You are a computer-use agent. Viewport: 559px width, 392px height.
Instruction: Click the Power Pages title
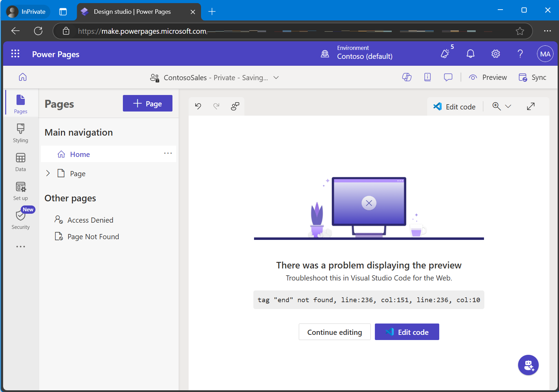(56, 54)
